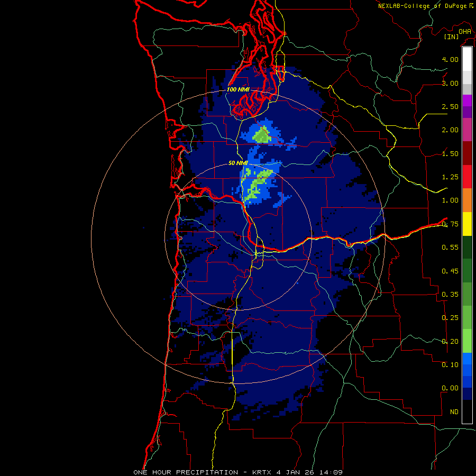
Task: Select the 3.00 legend value
Action: click(450, 83)
